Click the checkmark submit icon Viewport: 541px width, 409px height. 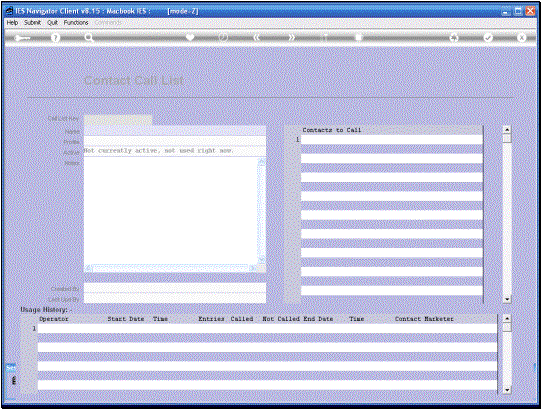488,38
